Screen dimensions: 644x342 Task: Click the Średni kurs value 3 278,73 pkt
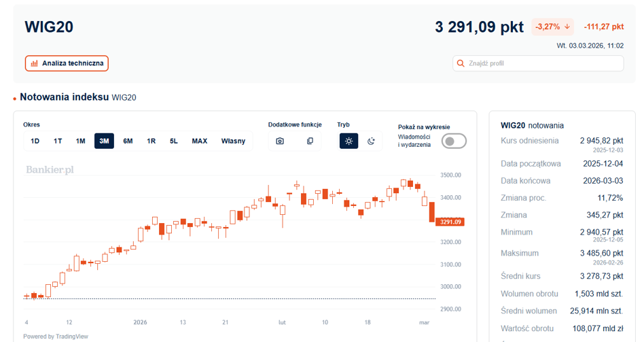click(x=601, y=276)
